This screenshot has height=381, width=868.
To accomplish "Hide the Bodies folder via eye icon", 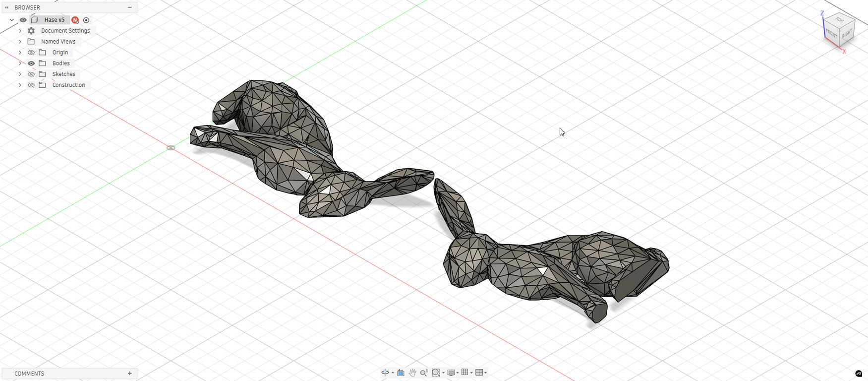I will click(31, 63).
